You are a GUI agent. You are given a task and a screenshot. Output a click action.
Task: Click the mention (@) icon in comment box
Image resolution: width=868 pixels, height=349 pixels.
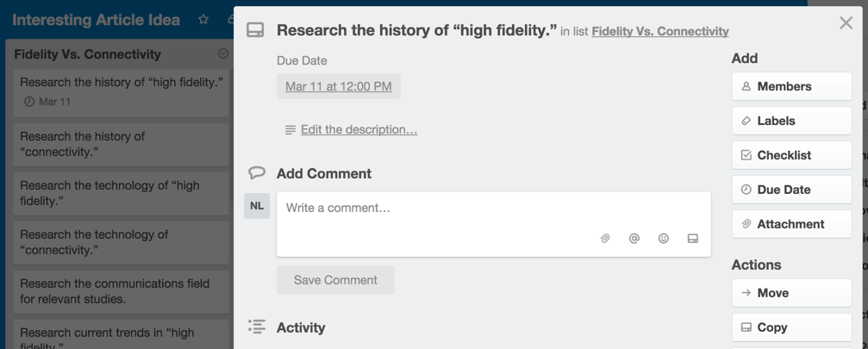[x=634, y=239]
